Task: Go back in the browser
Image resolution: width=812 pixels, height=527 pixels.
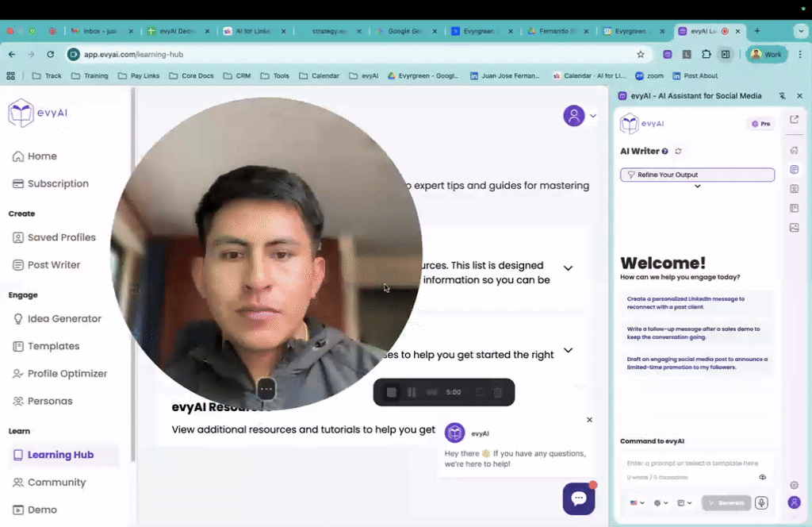Action: (x=12, y=55)
